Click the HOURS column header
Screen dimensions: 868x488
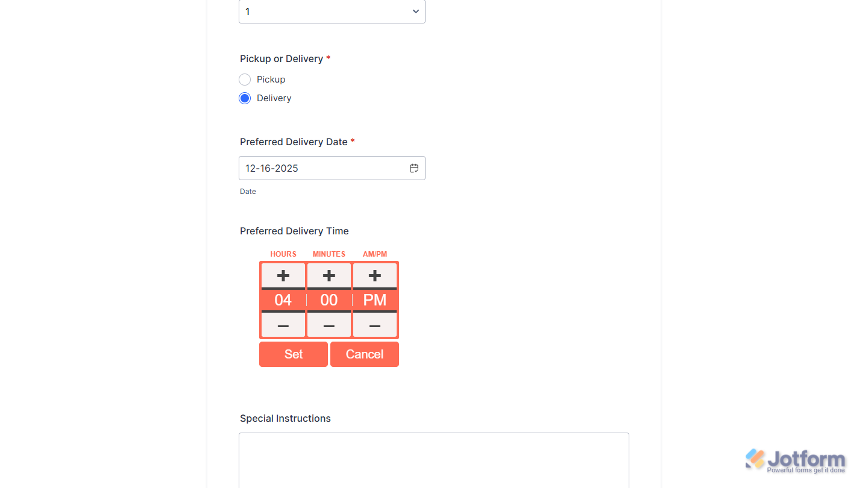283,254
